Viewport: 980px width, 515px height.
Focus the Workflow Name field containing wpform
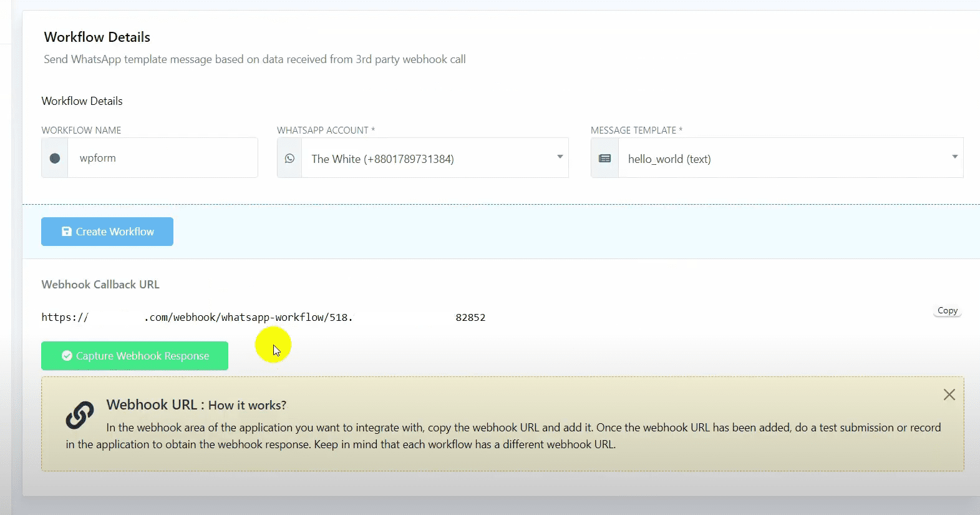coord(162,159)
